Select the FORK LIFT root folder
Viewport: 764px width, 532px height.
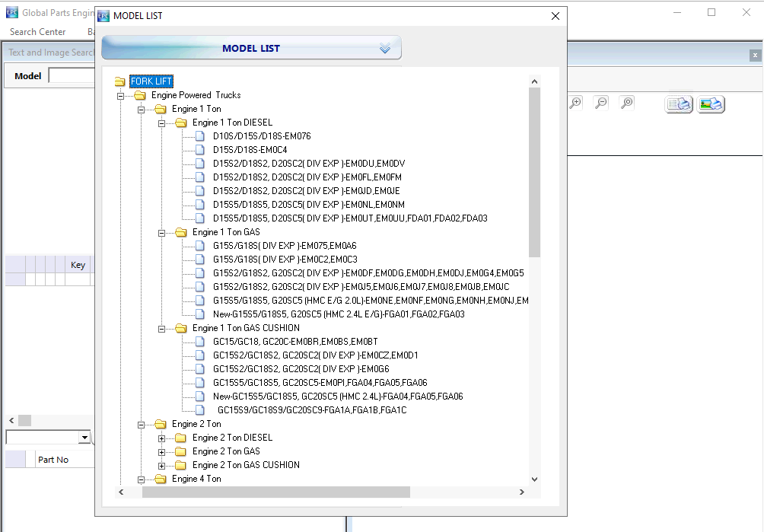[x=151, y=81]
